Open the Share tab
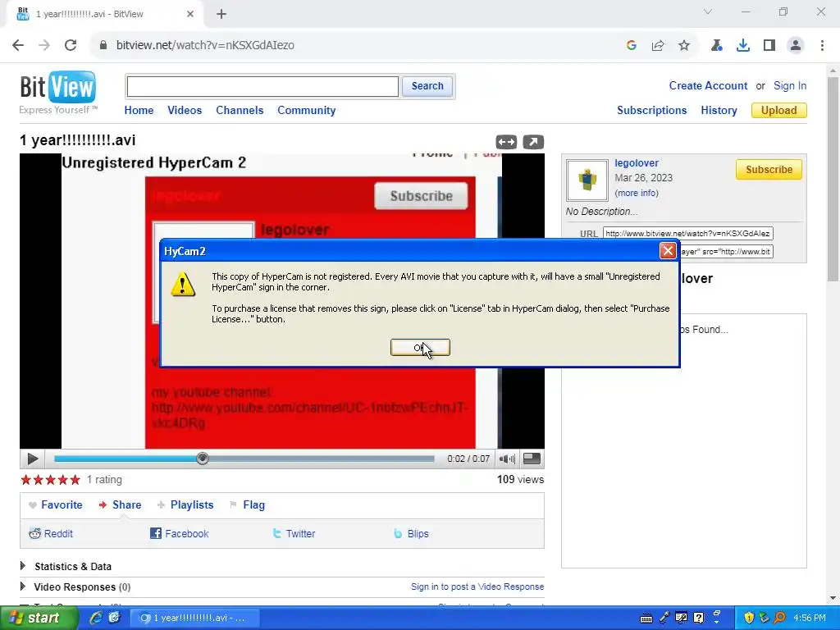The height and width of the screenshot is (630, 840). click(x=120, y=504)
